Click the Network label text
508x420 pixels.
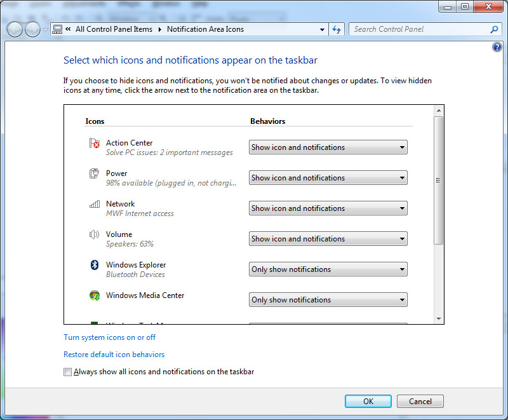pos(120,204)
